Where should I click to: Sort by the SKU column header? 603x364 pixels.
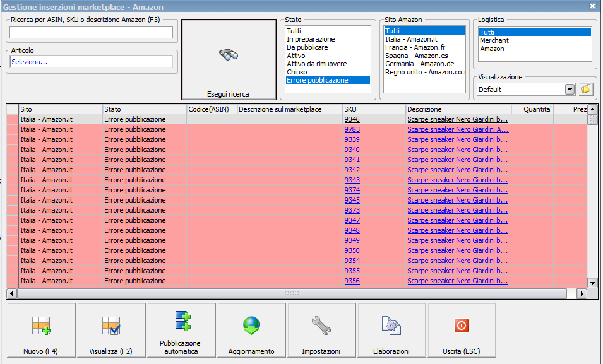tap(374, 109)
